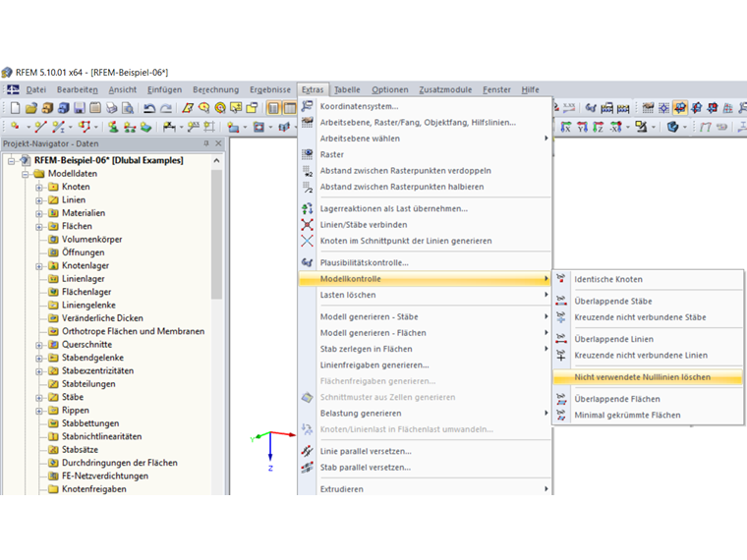The height and width of the screenshot is (560, 747).
Task: Expand the Materialien tree node
Action: pyautogui.click(x=39, y=213)
